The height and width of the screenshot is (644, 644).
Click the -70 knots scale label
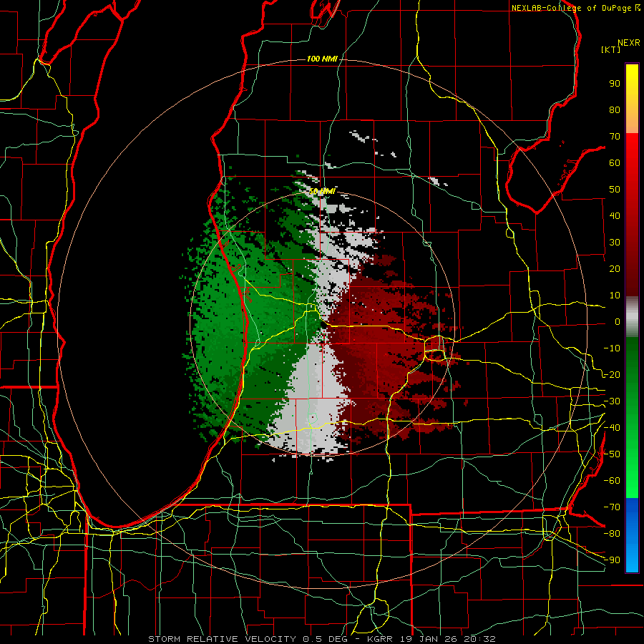[612, 507]
